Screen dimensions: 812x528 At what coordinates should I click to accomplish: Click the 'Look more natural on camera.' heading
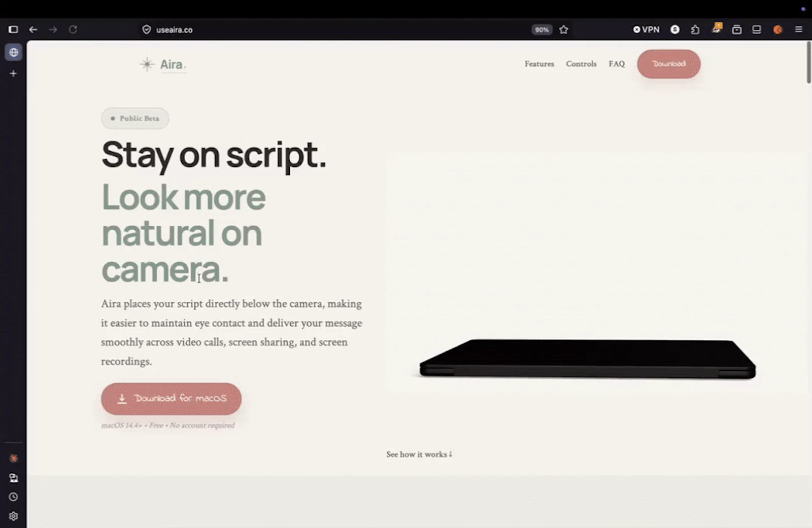pos(183,233)
